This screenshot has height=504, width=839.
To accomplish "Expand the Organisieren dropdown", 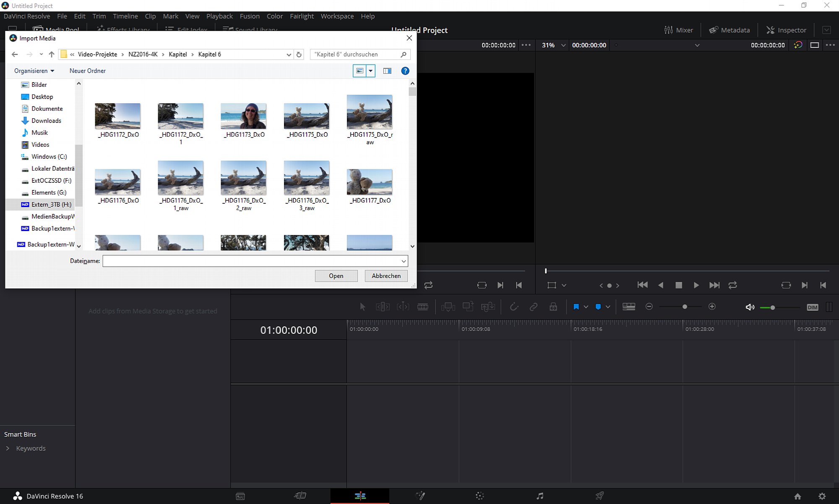I will [x=34, y=71].
